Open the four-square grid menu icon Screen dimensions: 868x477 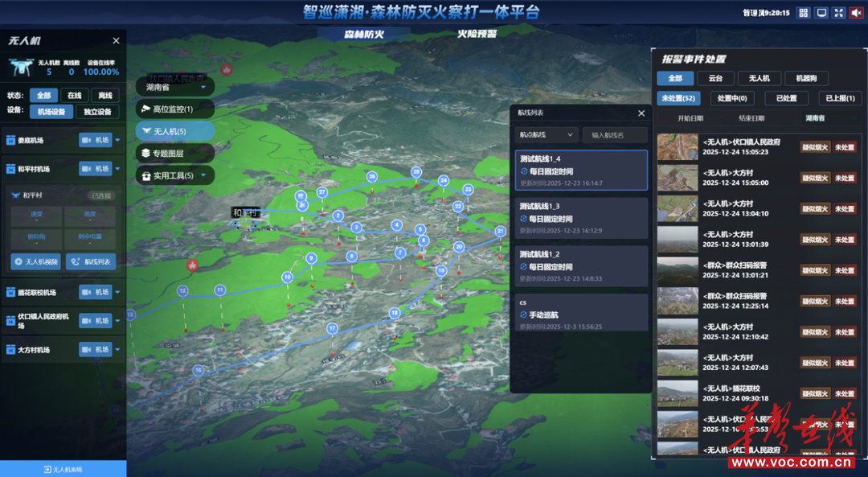coord(802,12)
